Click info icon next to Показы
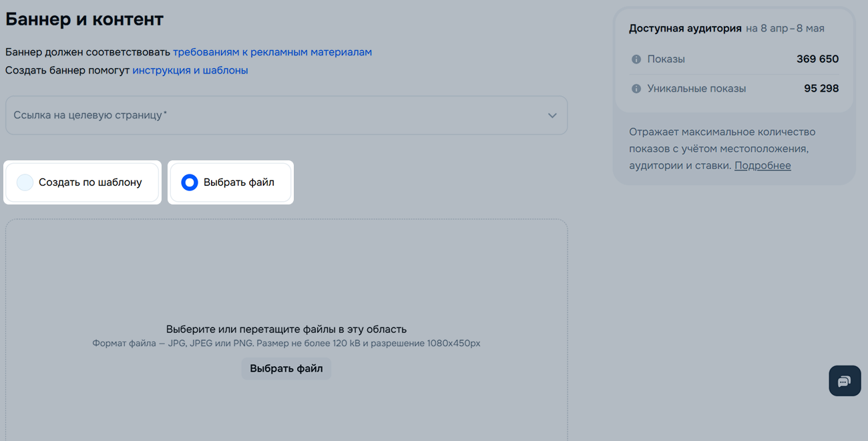Image resolution: width=868 pixels, height=441 pixels. (636, 59)
